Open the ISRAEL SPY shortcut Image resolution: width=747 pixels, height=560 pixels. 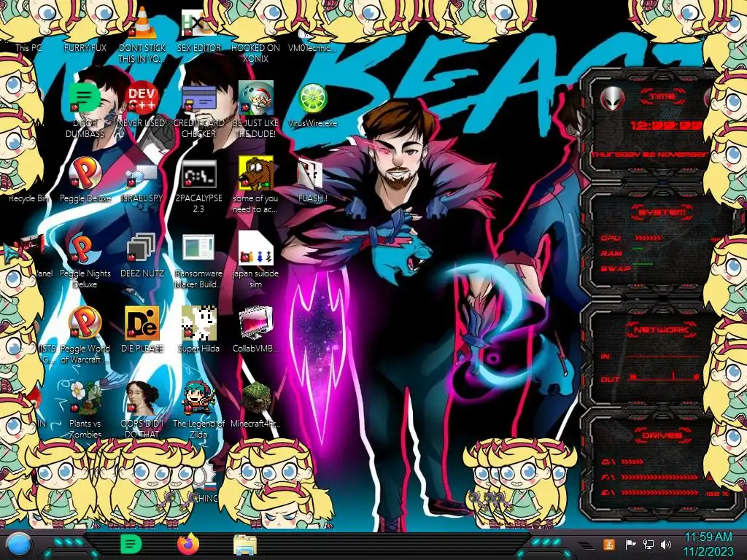(x=142, y=174)
